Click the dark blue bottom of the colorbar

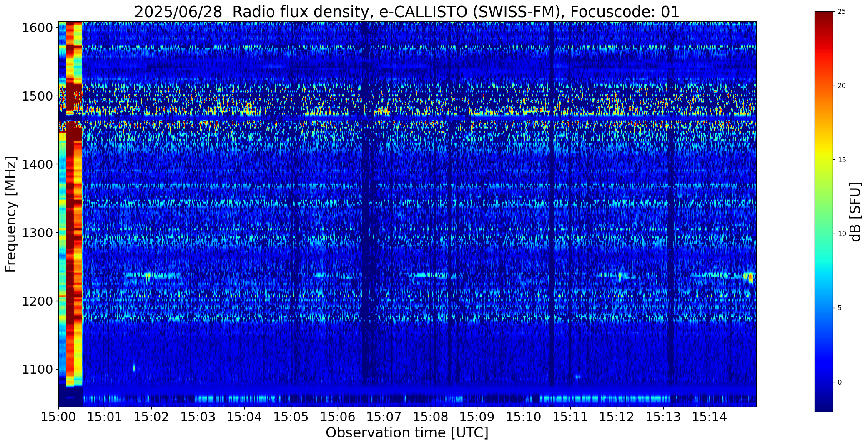[824, 404]
